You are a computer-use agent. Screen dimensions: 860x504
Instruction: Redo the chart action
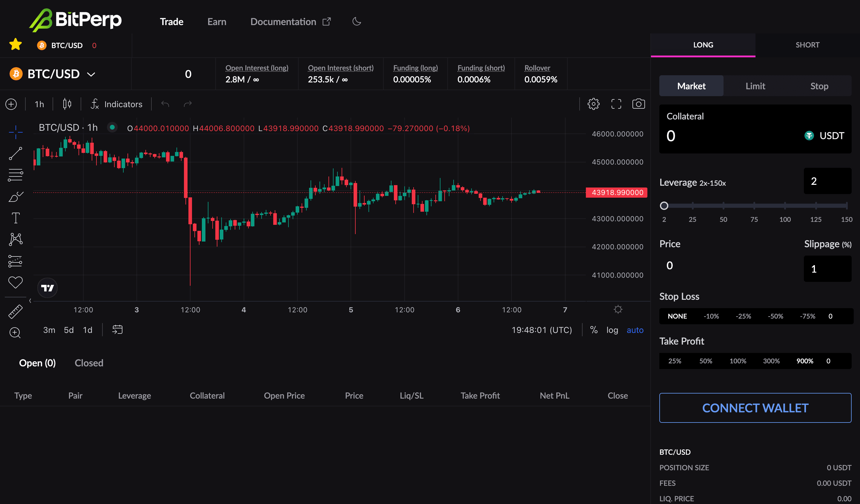pyautogui.click(x=188, y=104)
